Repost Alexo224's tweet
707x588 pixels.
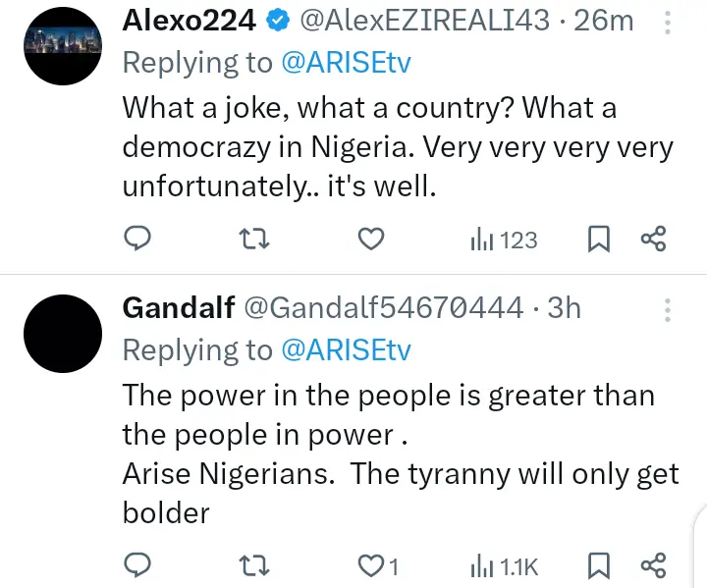tap(254, 239)
